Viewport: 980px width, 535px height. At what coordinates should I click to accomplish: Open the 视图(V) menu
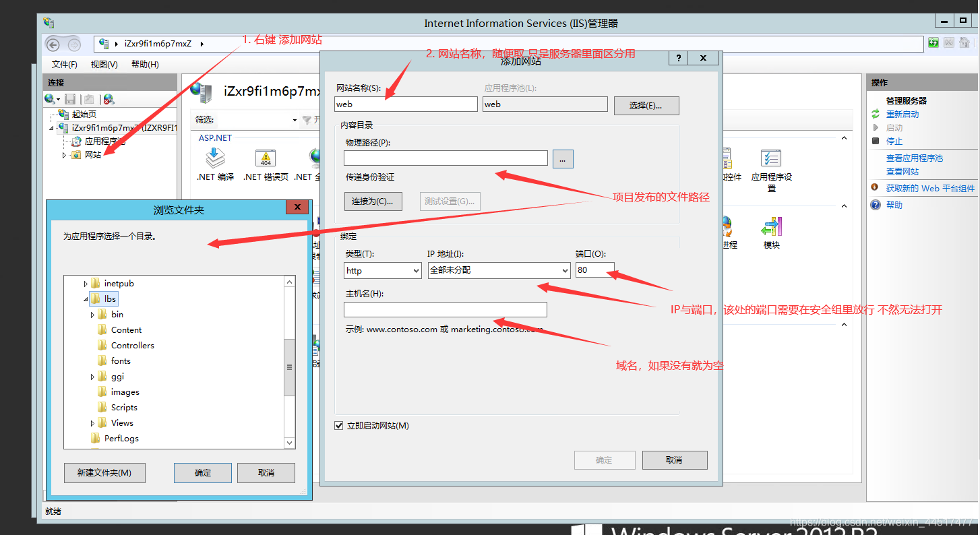point(104,65)
